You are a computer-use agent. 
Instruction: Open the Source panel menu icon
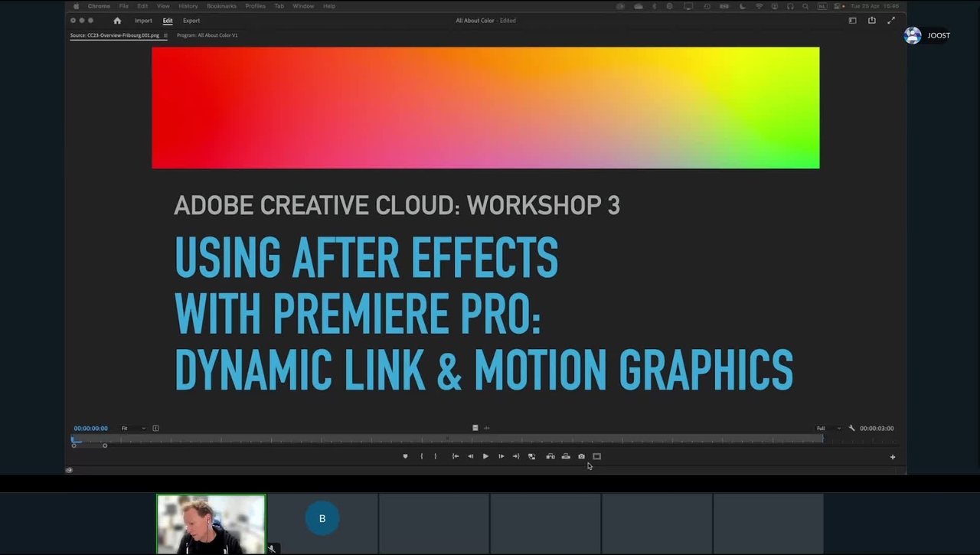click(x=165, y=35)
